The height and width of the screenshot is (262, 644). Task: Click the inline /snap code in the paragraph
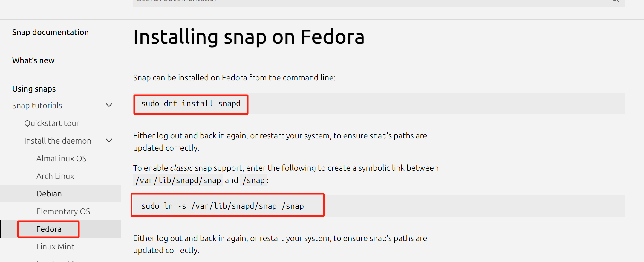coord(254,180)
